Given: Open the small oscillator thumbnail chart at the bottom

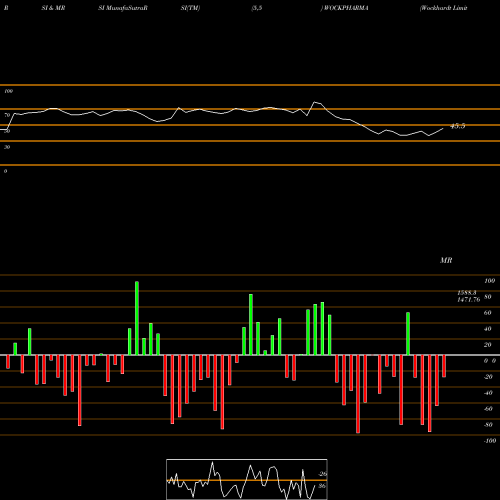Looking at the screenshot, I should pos(247,479).
